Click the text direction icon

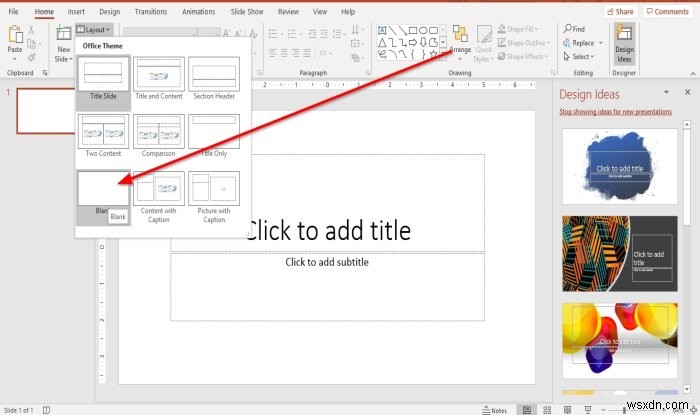coord(355,29)
